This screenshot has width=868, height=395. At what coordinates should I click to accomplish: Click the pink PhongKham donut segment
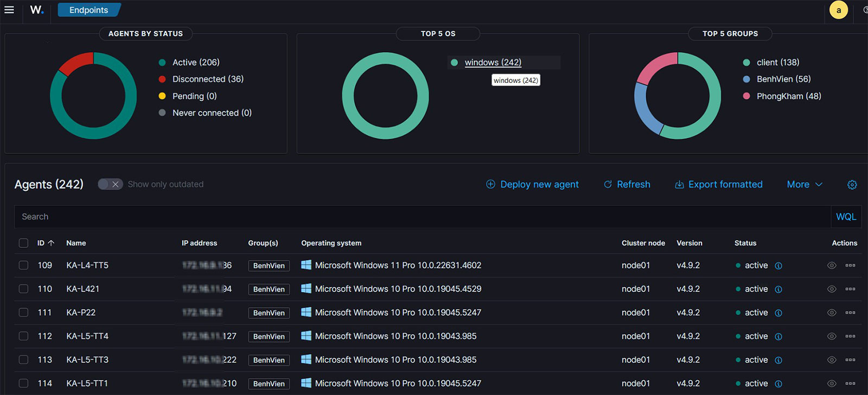pyautogui.click(x=656, y=68)
